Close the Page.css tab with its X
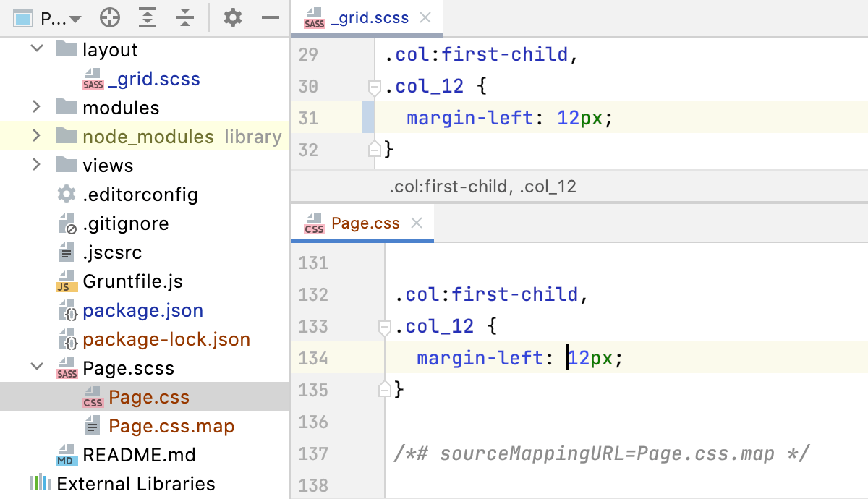Screen dimensions: 868x499 (417, 223)
